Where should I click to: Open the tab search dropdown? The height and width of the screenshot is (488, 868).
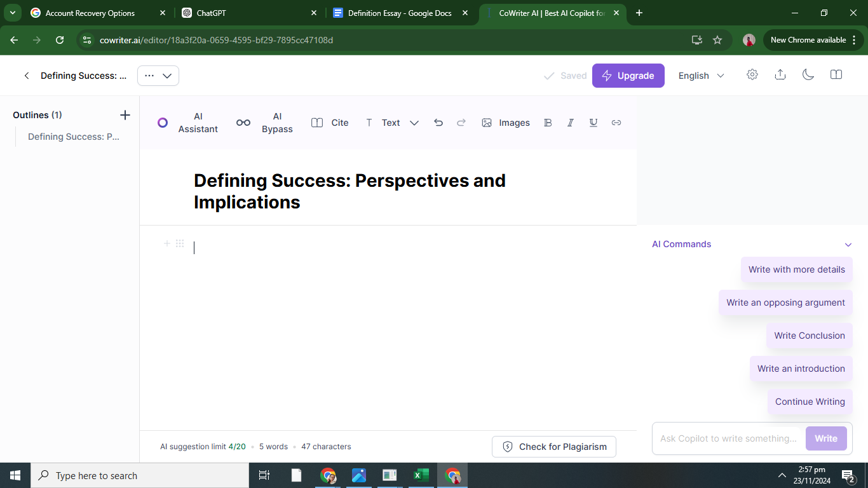[x=12, y=13]
